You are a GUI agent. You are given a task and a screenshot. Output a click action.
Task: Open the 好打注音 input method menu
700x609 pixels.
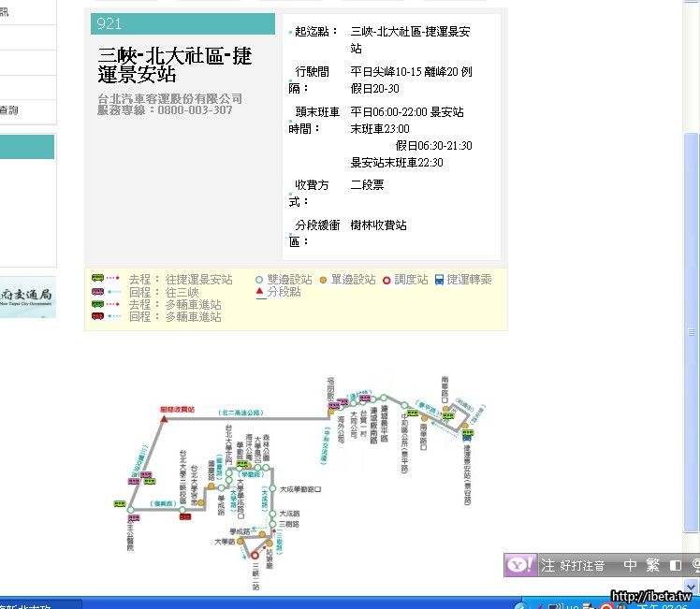point(582,566)
